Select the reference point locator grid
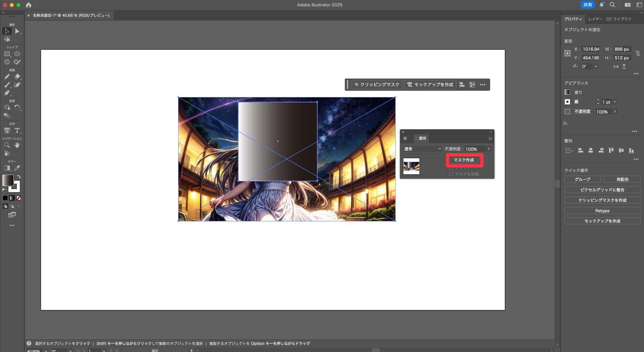644x352 pixels. (567, 53)
